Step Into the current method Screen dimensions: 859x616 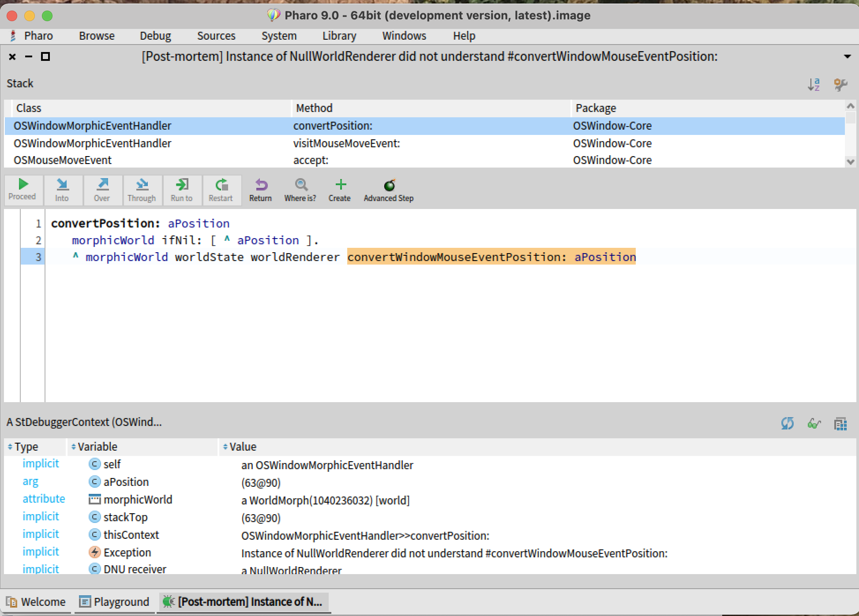coord(62,190)
